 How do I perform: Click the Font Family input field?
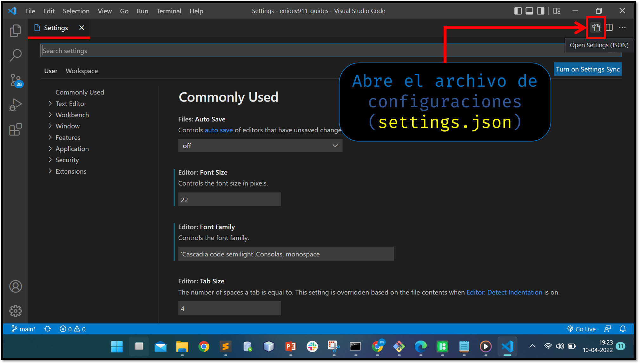(286, 254)
